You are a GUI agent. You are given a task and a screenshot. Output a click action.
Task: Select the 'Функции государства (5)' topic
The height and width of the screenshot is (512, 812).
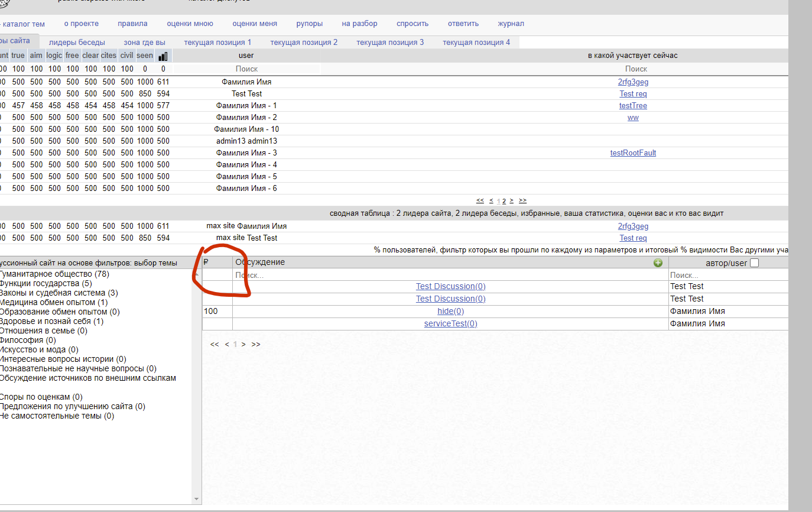46,284
